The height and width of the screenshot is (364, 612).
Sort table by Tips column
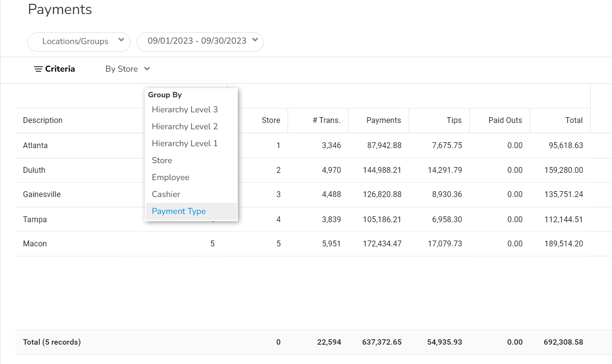[x=454, y=121]
